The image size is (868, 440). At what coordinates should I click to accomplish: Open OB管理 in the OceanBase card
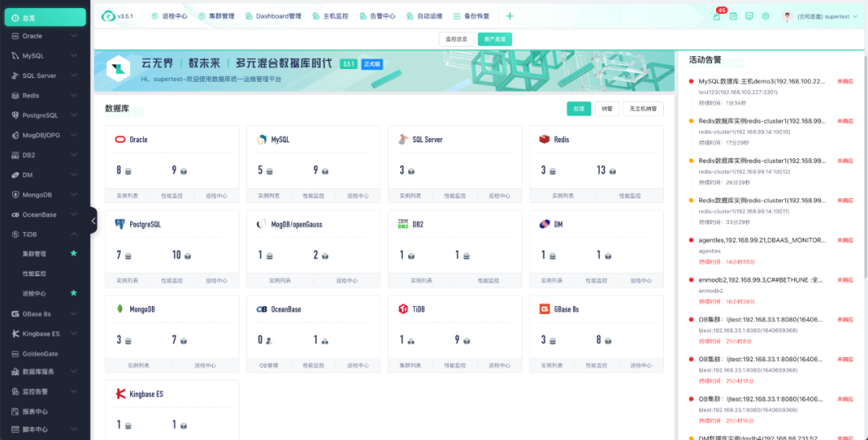(268, 365)
